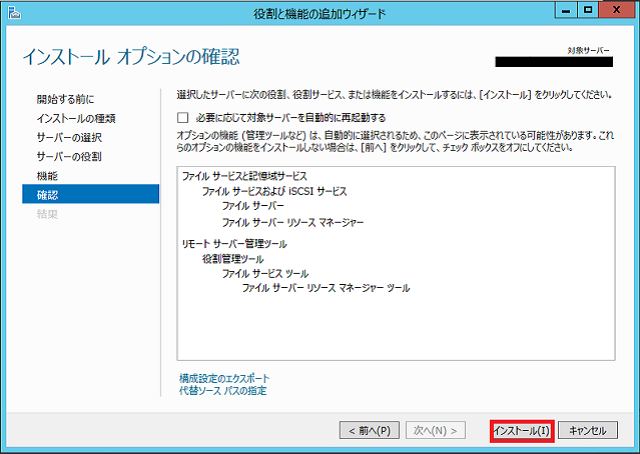
Task: Switch to 機能 step in sidebar
Action: click(x=47, y=175)
